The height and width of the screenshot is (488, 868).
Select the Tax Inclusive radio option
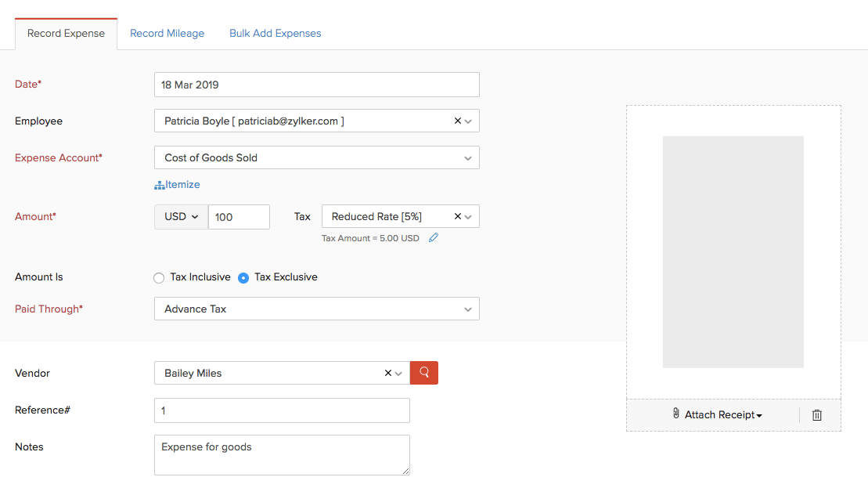click(x=160, y=278)
